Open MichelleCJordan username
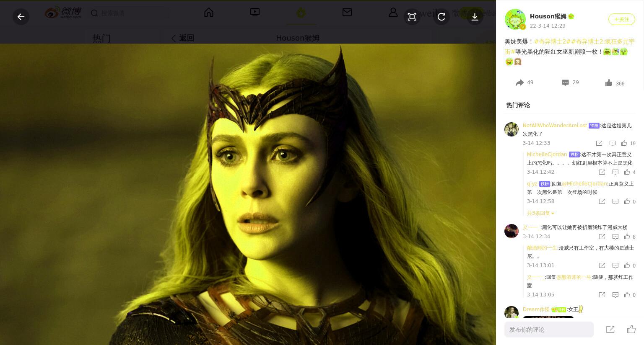This screenshot has height=345, width=644. click(547, 154)
